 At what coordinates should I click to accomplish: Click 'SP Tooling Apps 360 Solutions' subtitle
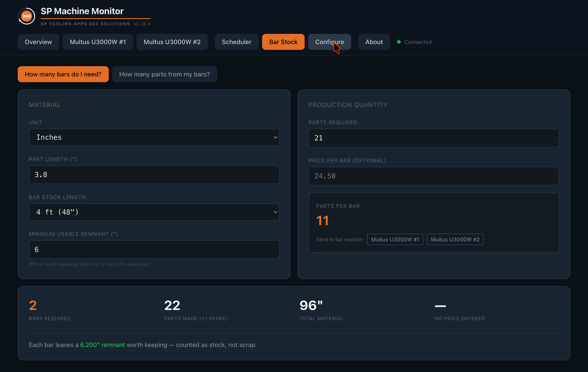[x=85, y=24]
